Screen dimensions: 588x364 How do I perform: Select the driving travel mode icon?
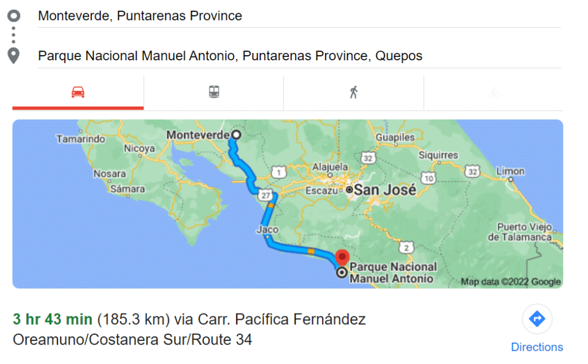(x=78, y=91)
